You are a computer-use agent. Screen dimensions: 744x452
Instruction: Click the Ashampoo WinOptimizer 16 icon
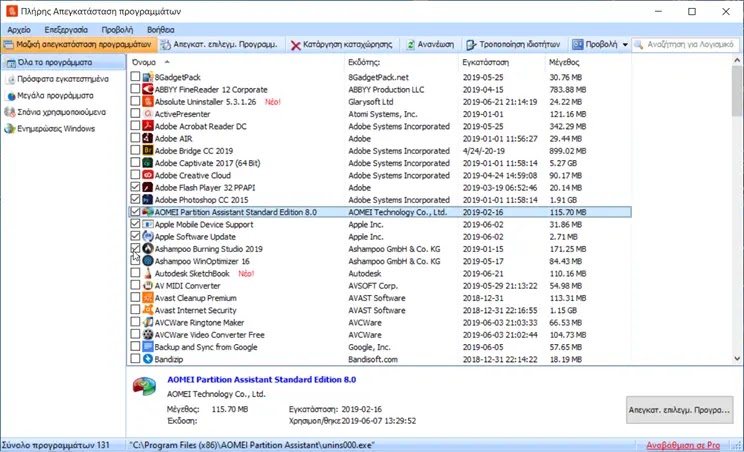point(148,261)
